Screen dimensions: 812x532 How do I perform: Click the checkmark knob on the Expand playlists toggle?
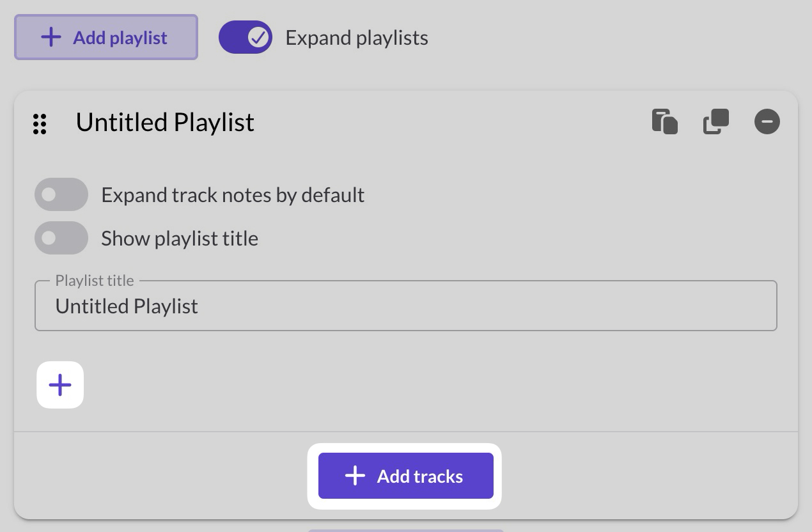click(258, 38)
